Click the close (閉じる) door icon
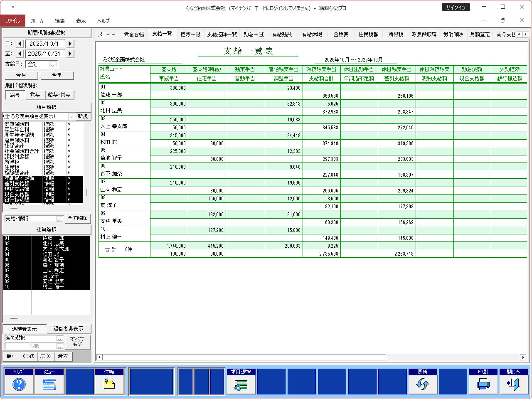The height and width of the screenshot is (399, 532). (x=513, y=384)
